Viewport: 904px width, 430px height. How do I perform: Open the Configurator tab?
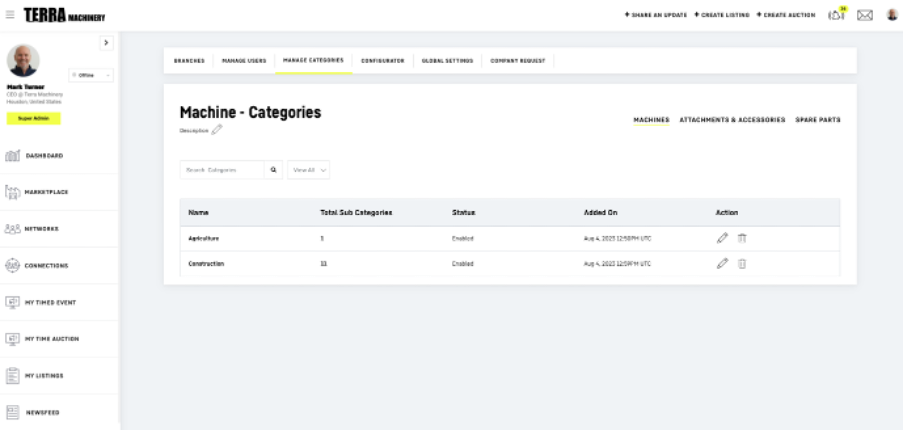(x=382, y=60)
